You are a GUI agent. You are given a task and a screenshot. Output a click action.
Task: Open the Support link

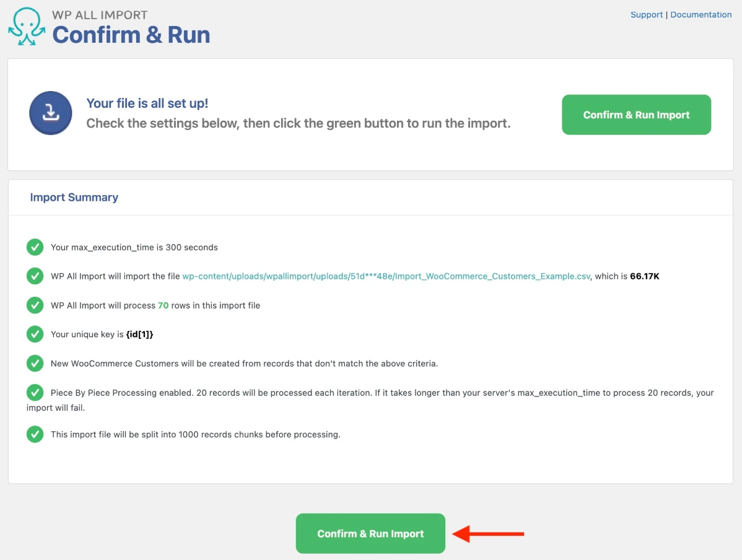click(647, 15)
